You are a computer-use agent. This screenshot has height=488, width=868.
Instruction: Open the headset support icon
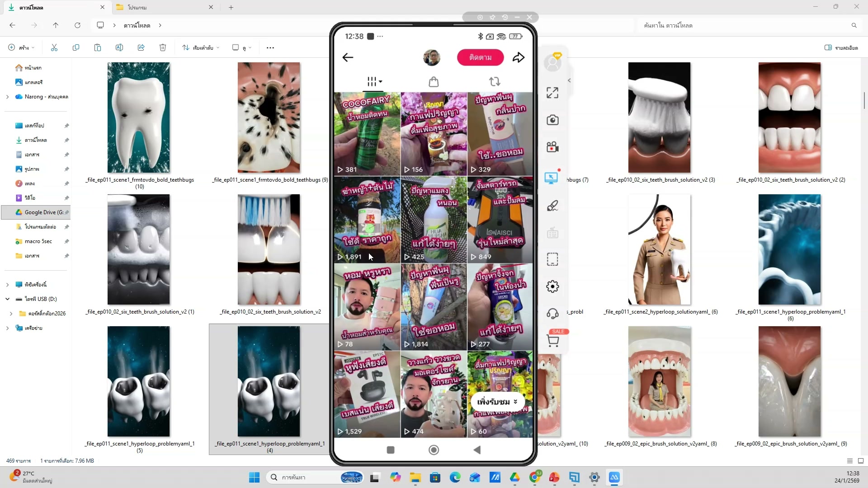coord(552,314)
